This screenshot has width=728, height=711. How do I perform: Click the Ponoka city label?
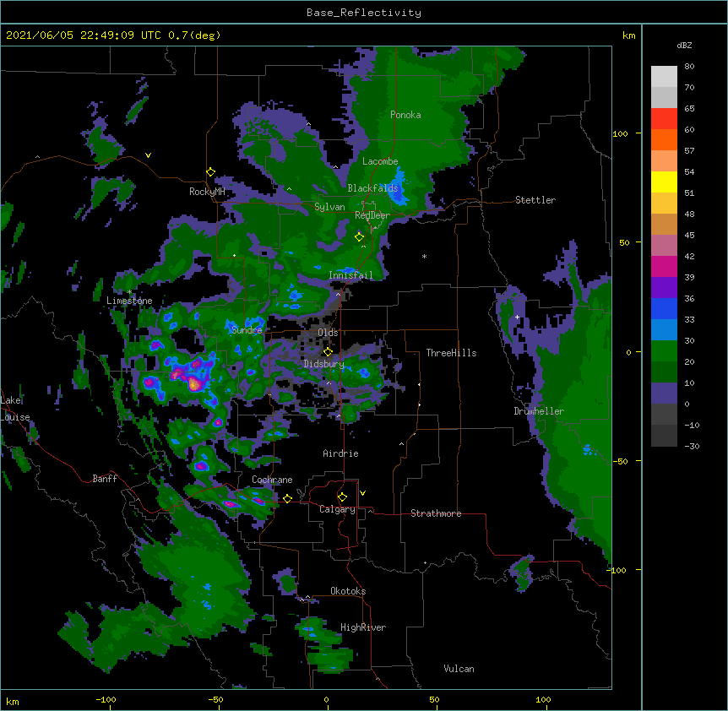tap(405, 115)
